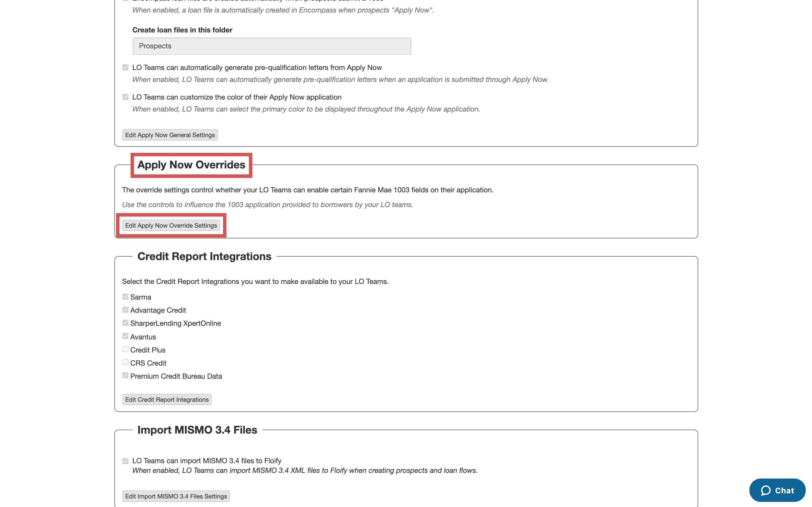The height and width of the screenshot is (507, 812).
Task: Uncheck the Avantus integration
Action: 125,336
